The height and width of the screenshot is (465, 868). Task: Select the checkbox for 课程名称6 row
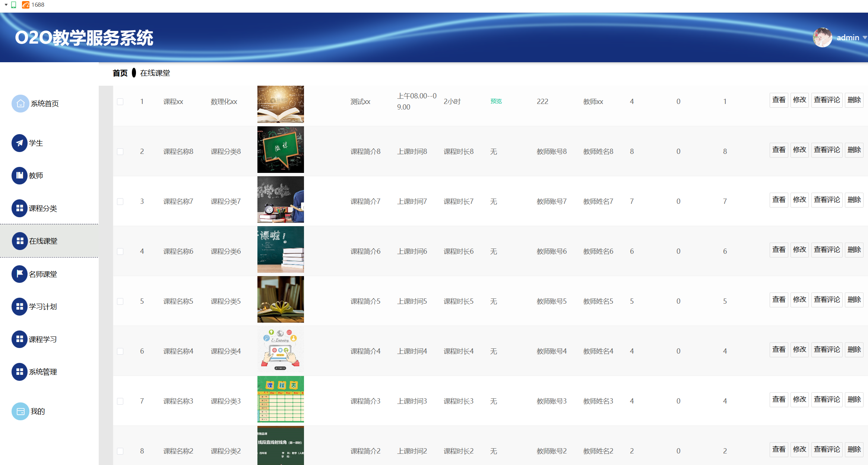120,252
